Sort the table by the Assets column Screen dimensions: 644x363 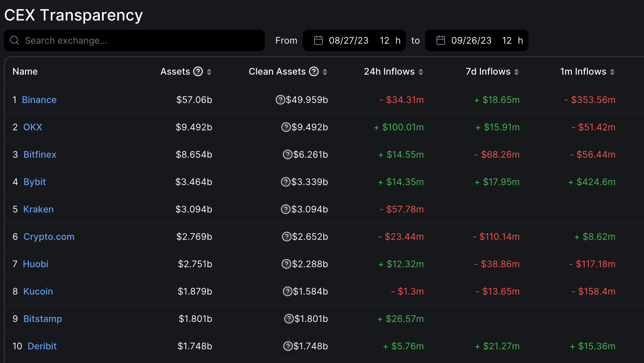209,72
